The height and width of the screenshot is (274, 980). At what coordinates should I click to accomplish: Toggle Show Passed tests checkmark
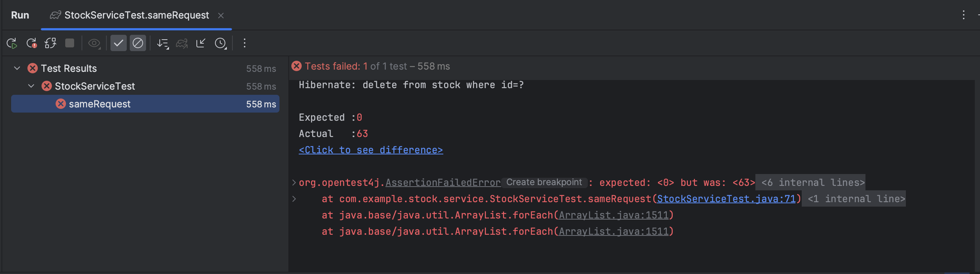pyautogui.click(x=118, y=43)
